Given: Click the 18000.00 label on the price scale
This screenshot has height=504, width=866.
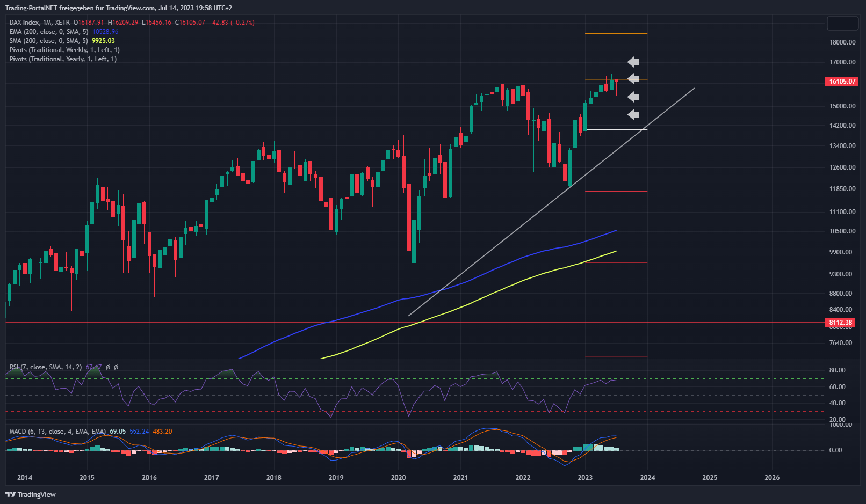Looking at the screenshot, I should (842, 42).
